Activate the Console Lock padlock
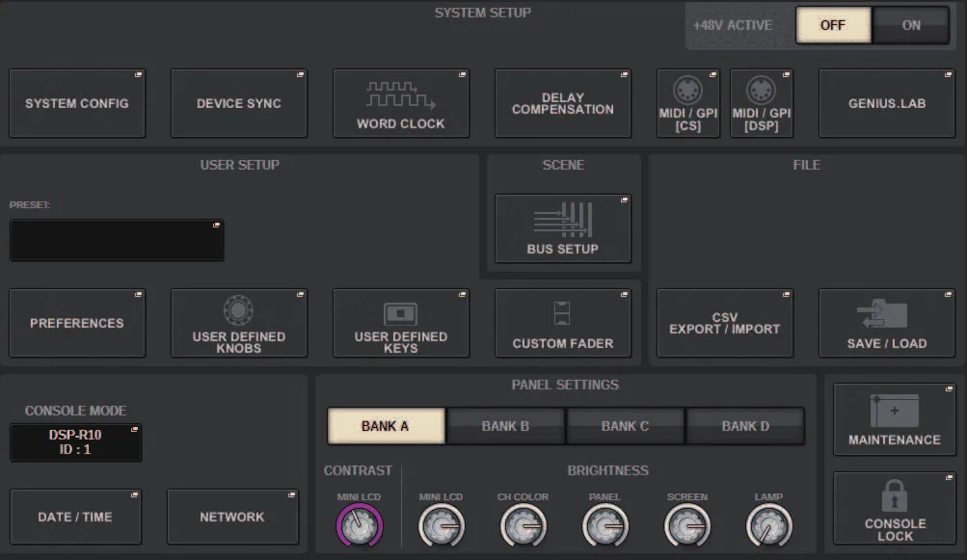The height and width of the screenshot is (560, 967). click(895, 495)
